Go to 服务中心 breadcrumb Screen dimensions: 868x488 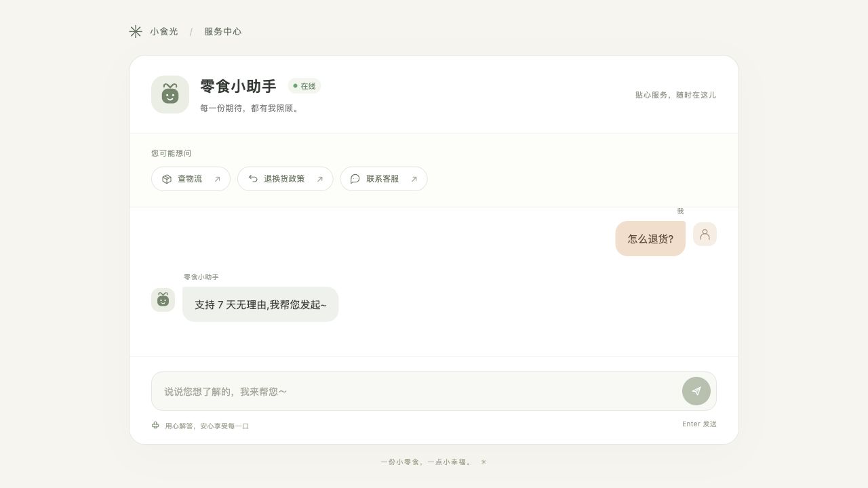(x=222, y=31)
